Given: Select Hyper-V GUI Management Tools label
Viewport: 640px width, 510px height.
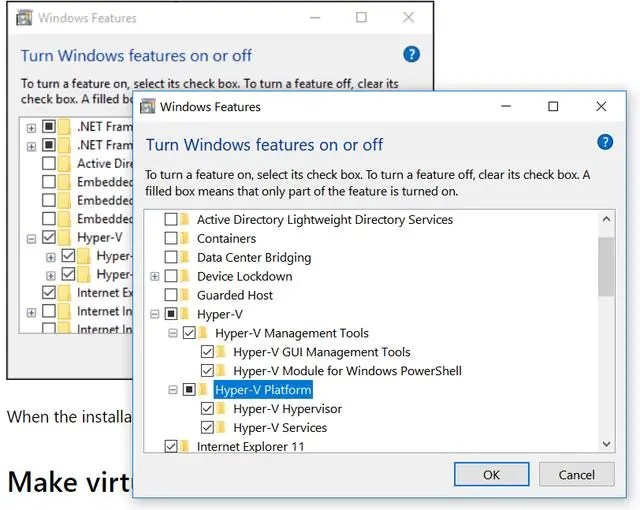Looking at the screenshot, I should click(x=322, y=352).
